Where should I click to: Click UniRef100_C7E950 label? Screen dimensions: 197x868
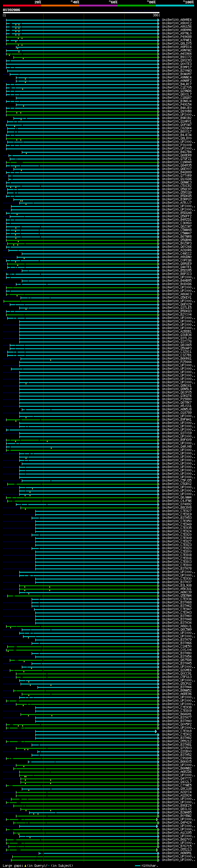click(177, 521)
